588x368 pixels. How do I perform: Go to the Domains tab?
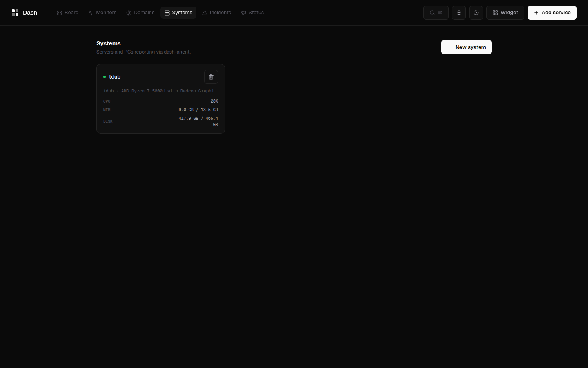140,13
